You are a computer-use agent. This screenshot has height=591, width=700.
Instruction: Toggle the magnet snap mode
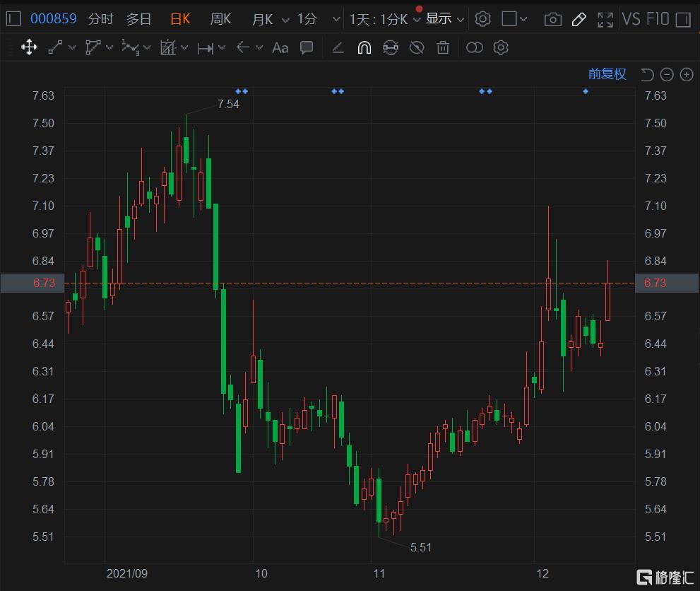click(x=364, y=47)
